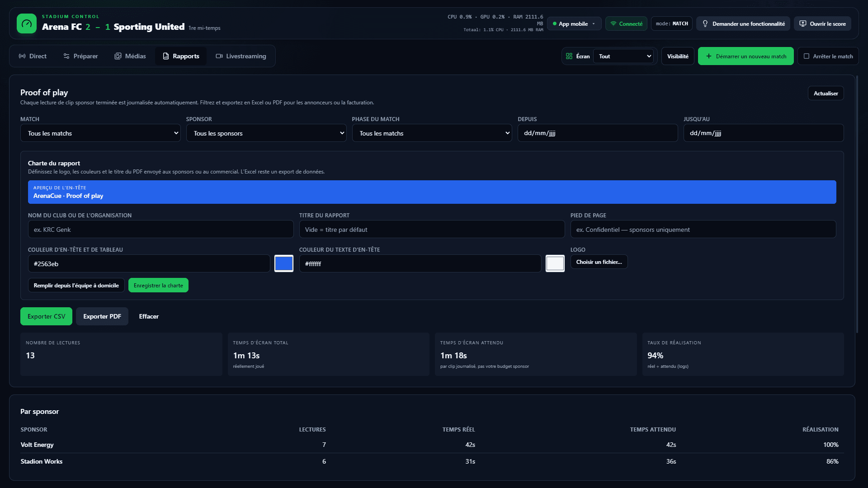868x488 pixels.
Task: Click the plus icon in Démarrer un nouveau match
Action: tap(709, 56)
